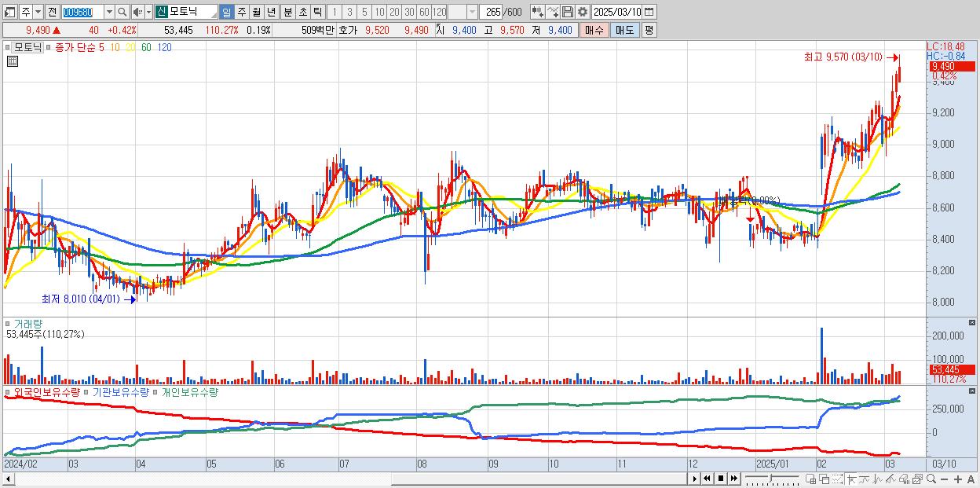The image size is (980, 488).
Task: Click the blue 120 moving average legend label
Action: [164, 47]
